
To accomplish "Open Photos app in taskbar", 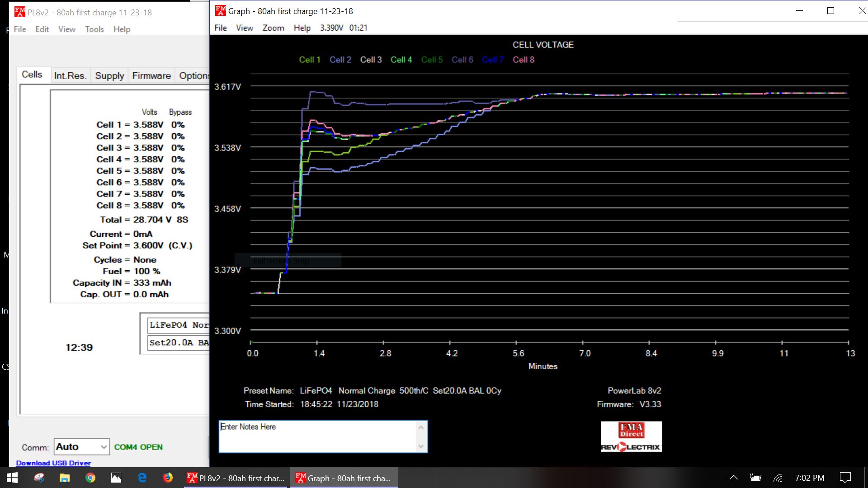I will click(116, 478).
